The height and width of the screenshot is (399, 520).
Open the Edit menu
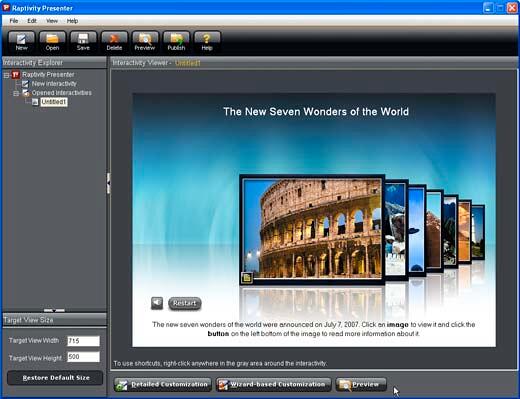pos(32,21)
